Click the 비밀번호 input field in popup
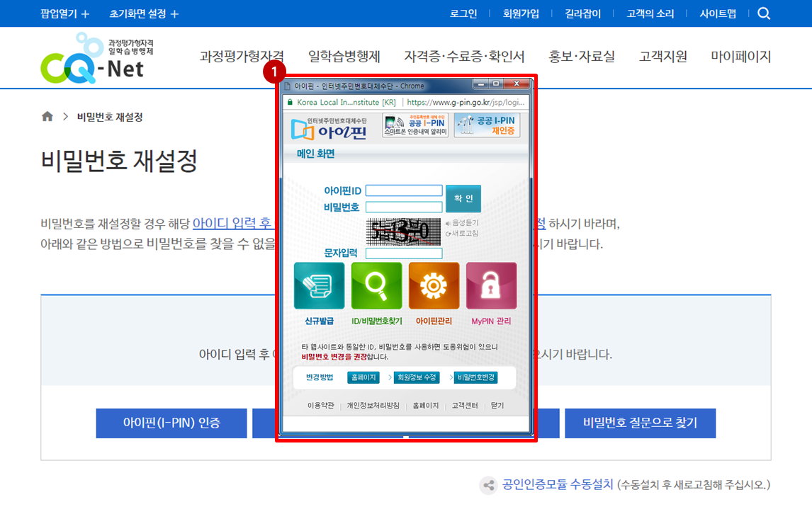 point(404,207)
